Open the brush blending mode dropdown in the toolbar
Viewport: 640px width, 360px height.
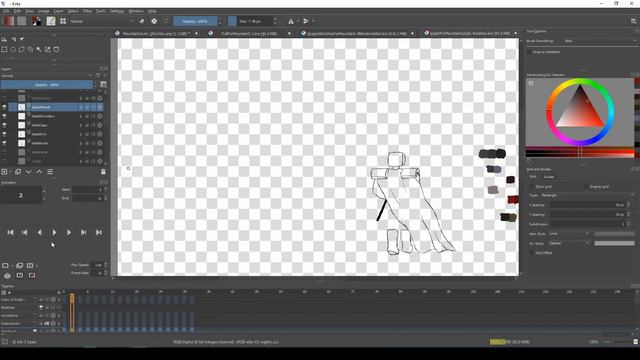102,21
